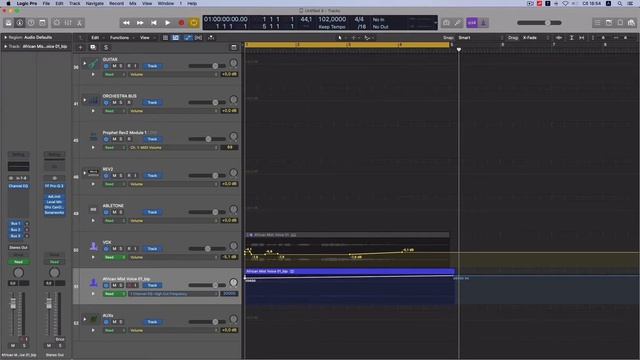Click the catch playhead icon in tracks menu
The image size is (640, 360).
pos(211,38)
